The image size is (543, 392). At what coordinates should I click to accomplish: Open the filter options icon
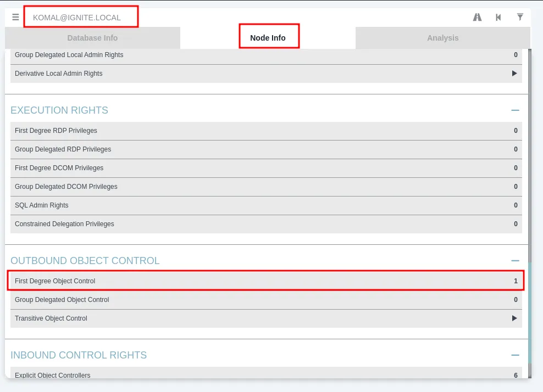(x=520, y=16)
